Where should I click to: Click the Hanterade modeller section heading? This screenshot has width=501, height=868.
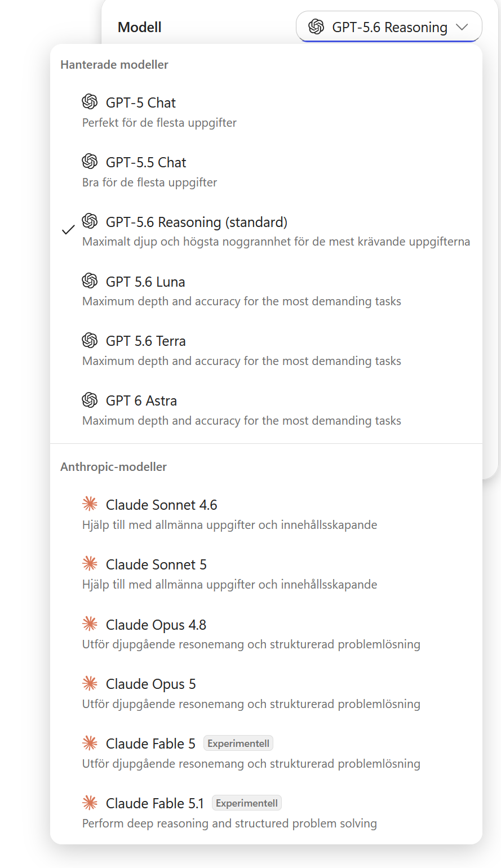point(114,65)
